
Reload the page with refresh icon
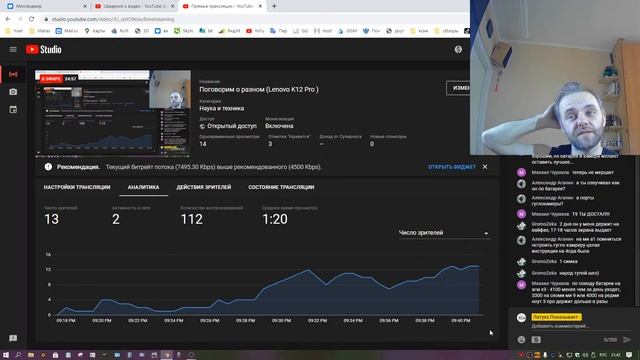pos(31,19)
